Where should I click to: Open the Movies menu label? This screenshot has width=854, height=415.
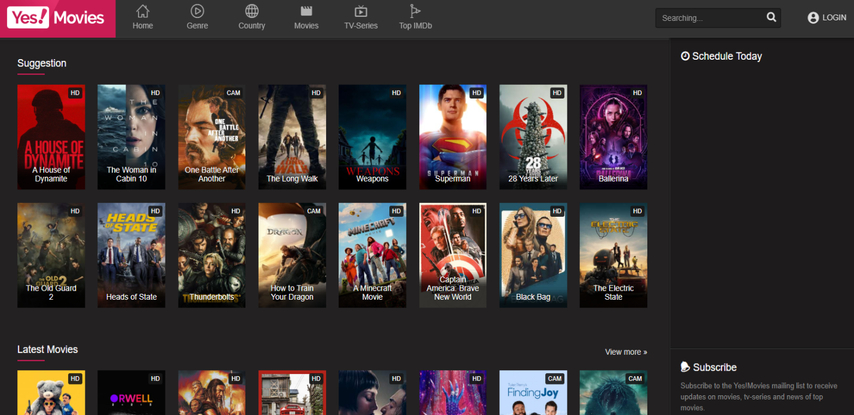[x=307, y=26]
